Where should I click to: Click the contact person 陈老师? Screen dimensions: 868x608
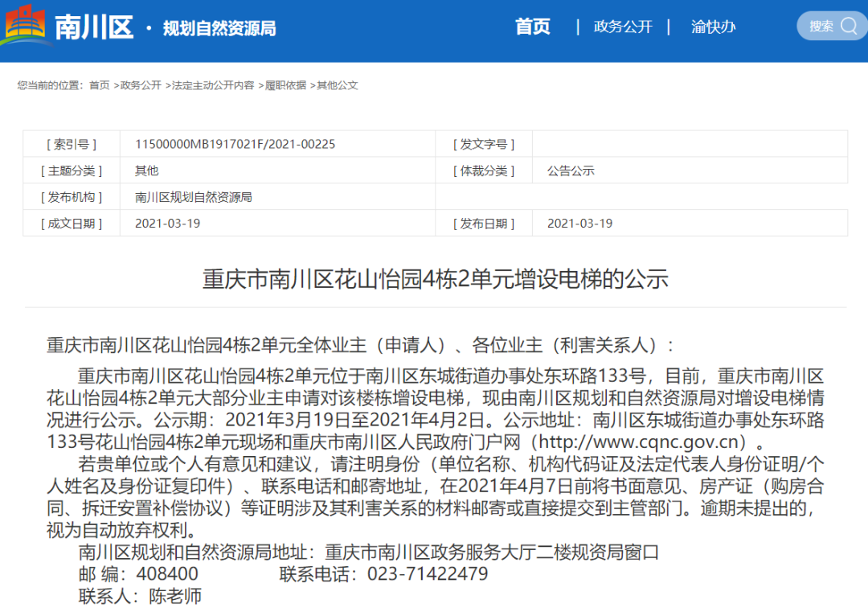point(175,596)
